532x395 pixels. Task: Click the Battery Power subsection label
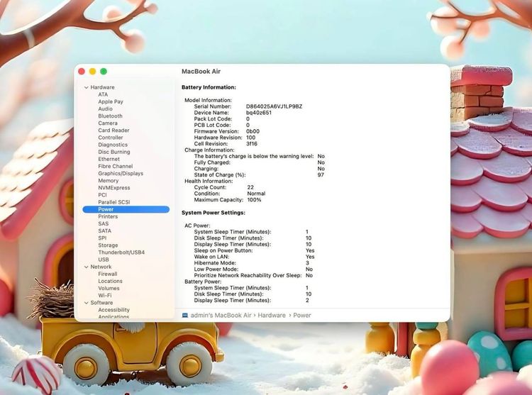coord(203,282)
